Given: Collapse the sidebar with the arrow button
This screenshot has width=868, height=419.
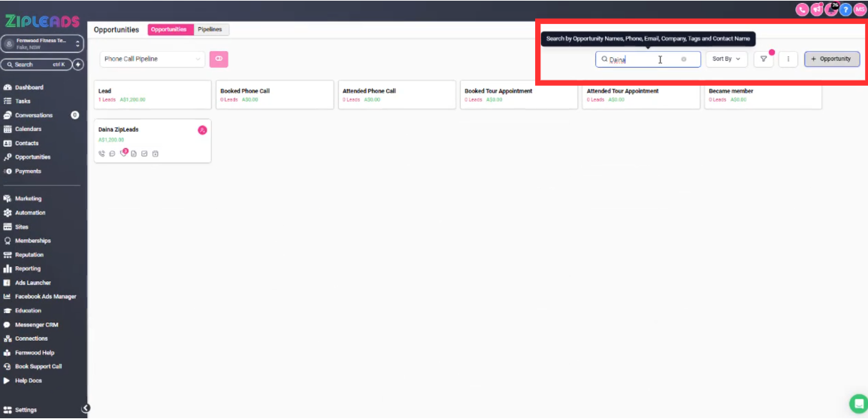Looking at the screenshot, I should 86,408.
